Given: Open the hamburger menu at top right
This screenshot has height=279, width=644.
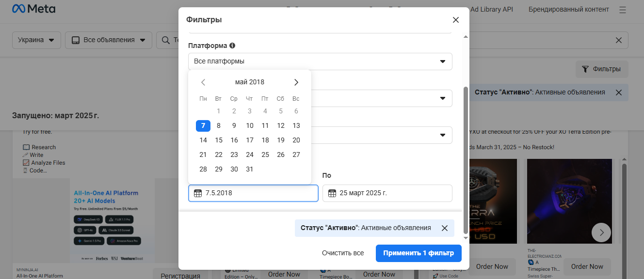Looking at the screenshot, I should [x=623, y=9].
